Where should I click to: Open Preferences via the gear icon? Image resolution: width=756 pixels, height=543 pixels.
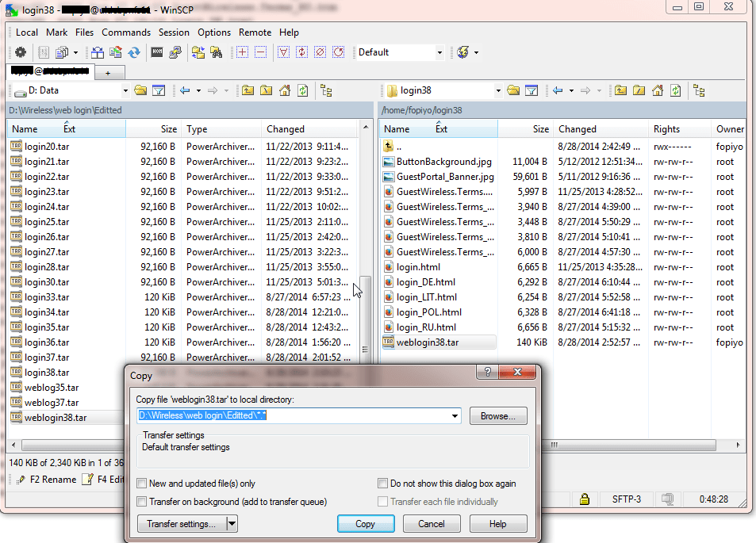(x=21, y=52)
